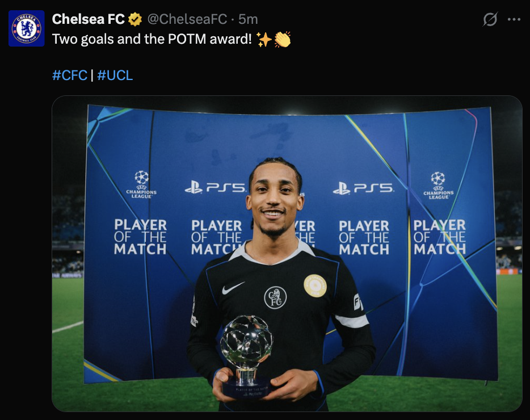Screen dimensions: 530x420
Task: Click the sparkles emoji
Action: 264,39
